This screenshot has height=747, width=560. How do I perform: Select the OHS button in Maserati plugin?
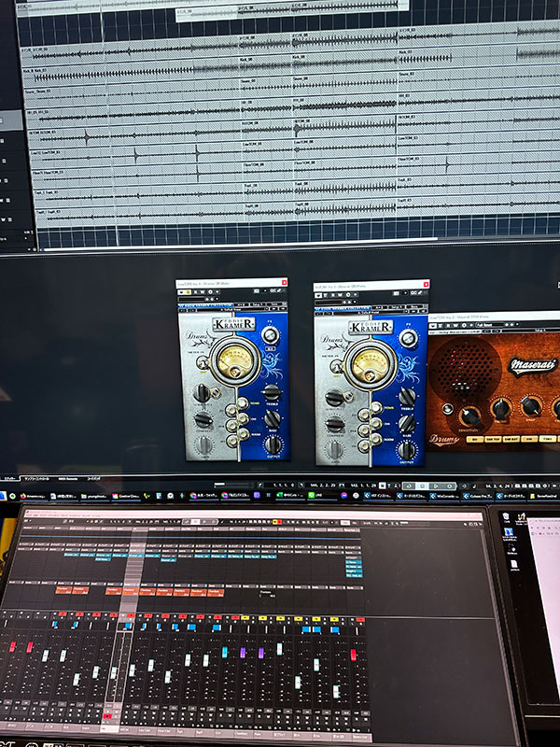point(529,439)
